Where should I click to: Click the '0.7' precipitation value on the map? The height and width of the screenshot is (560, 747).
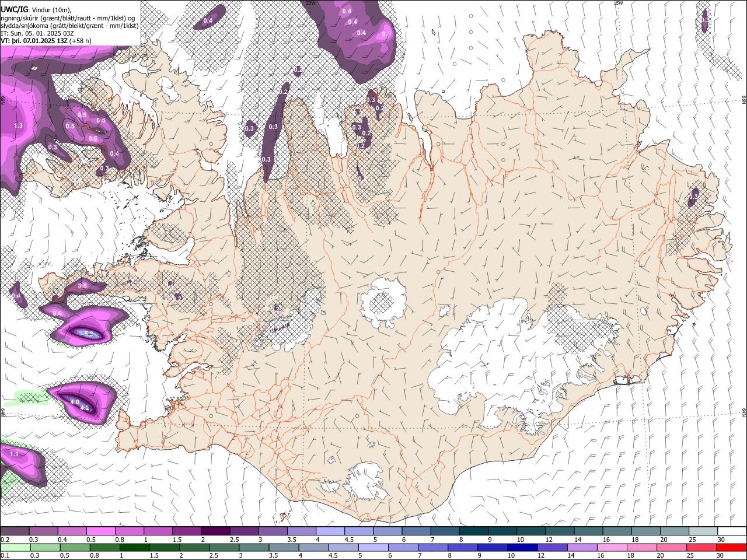(386, 34)
